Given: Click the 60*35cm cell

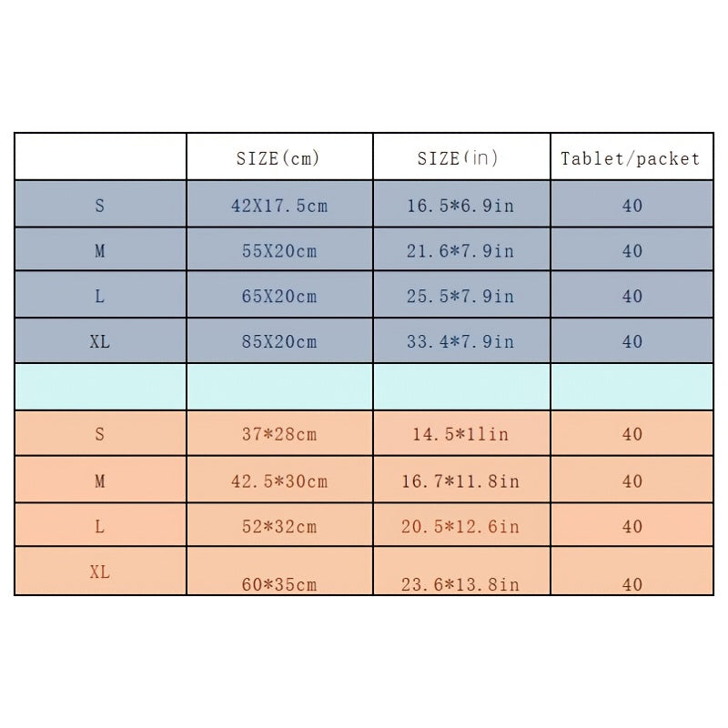Looking at the screenshot, I should (278, 584).
